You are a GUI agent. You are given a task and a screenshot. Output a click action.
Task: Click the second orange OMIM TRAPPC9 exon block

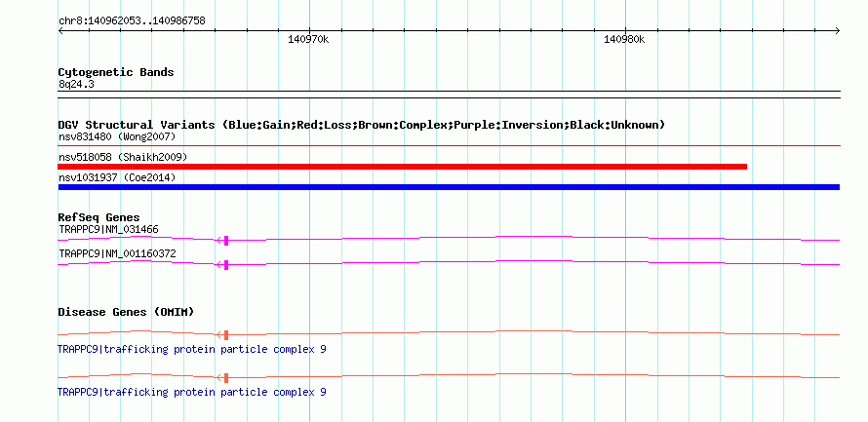(x=226, y=378)
